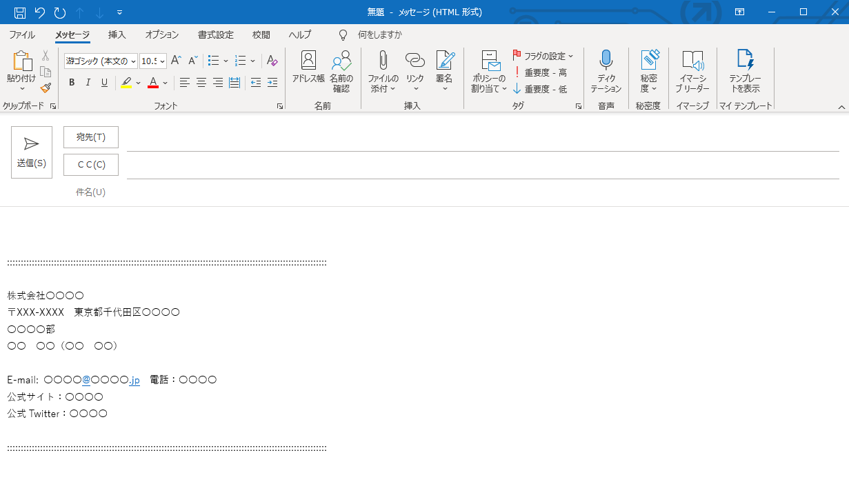Align text to the left

[185, 83]
